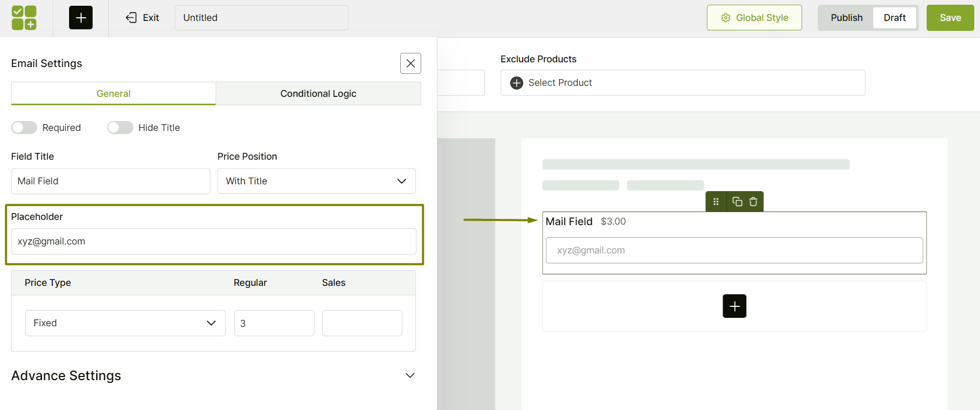This screenshot has height=410, width=980.
Task: Click the black add field plus button in header
Action: coord(81,18)
